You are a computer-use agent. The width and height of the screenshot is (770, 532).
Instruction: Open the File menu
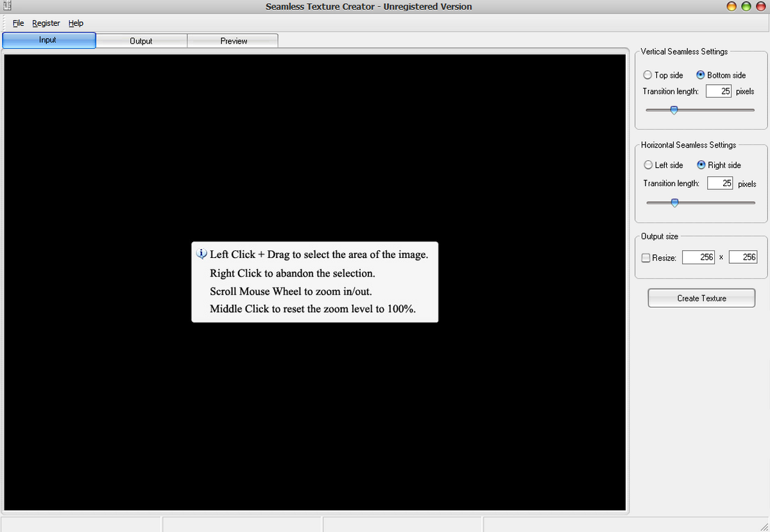point(18,23)
